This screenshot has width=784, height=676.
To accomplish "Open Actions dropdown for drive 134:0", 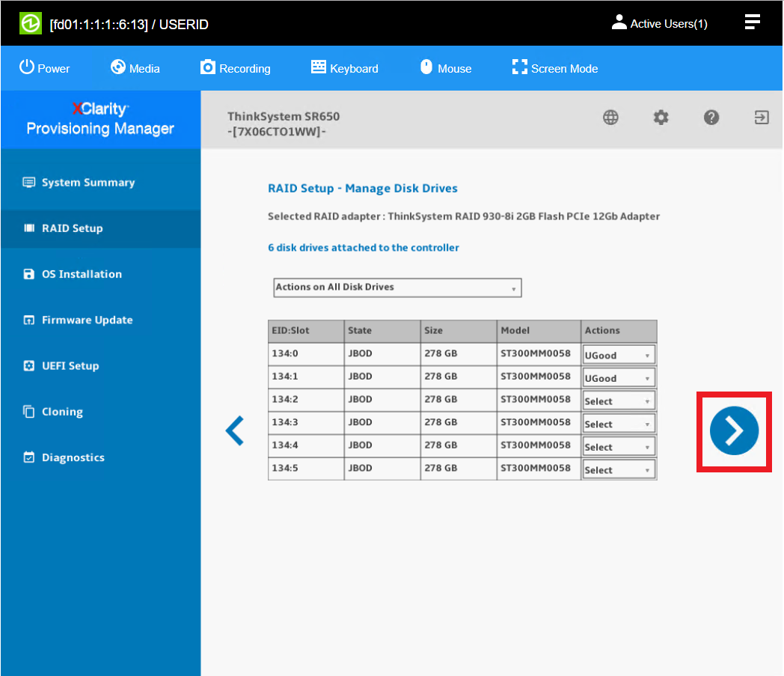I will (x=619, y=355).
